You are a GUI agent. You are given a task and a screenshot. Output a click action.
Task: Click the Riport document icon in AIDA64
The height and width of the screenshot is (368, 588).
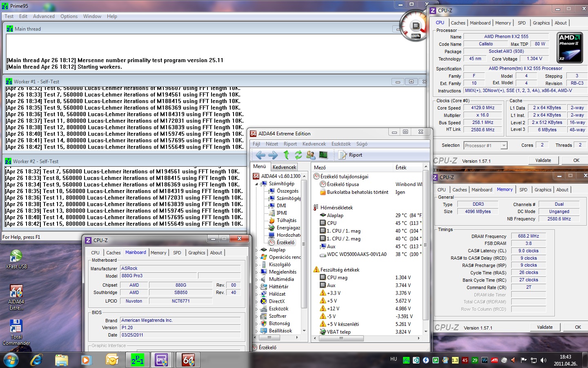click(x=342, y=155)
